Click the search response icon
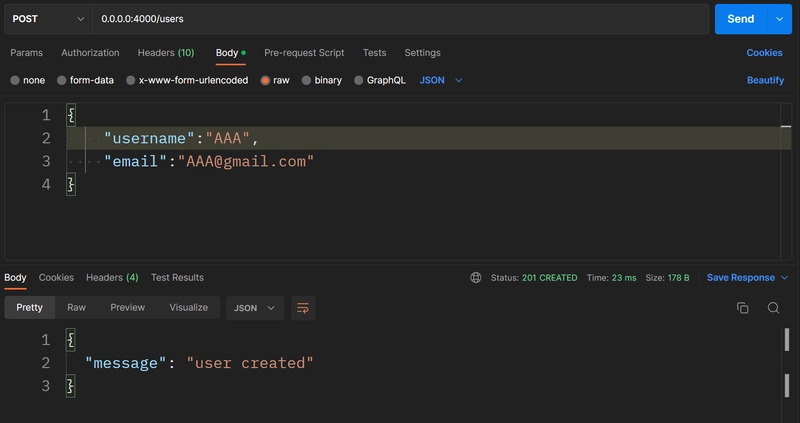800x423 pixels. coord(773,308)
